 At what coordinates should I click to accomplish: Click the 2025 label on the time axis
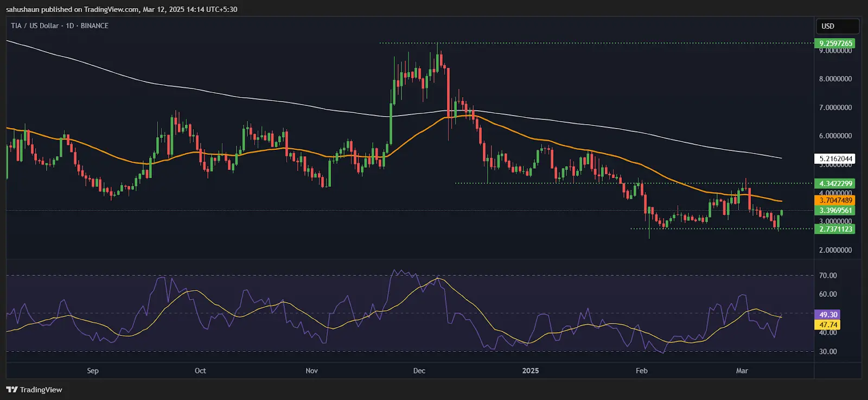point(531,371)
